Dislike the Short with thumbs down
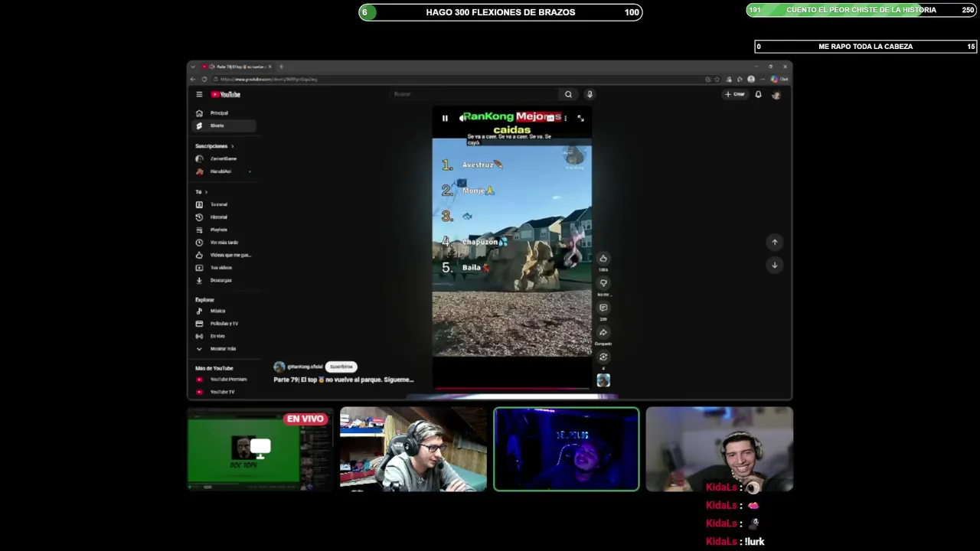 tap(603, 283)
